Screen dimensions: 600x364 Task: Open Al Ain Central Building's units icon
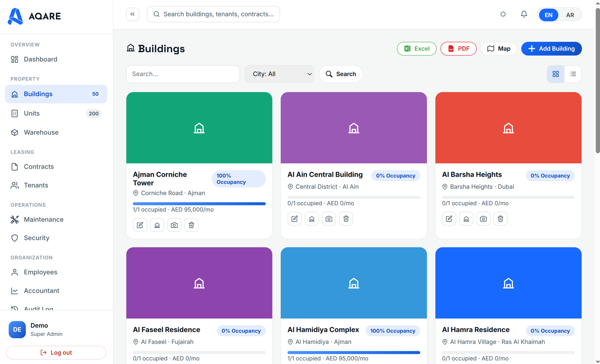(x=312, y=219)
